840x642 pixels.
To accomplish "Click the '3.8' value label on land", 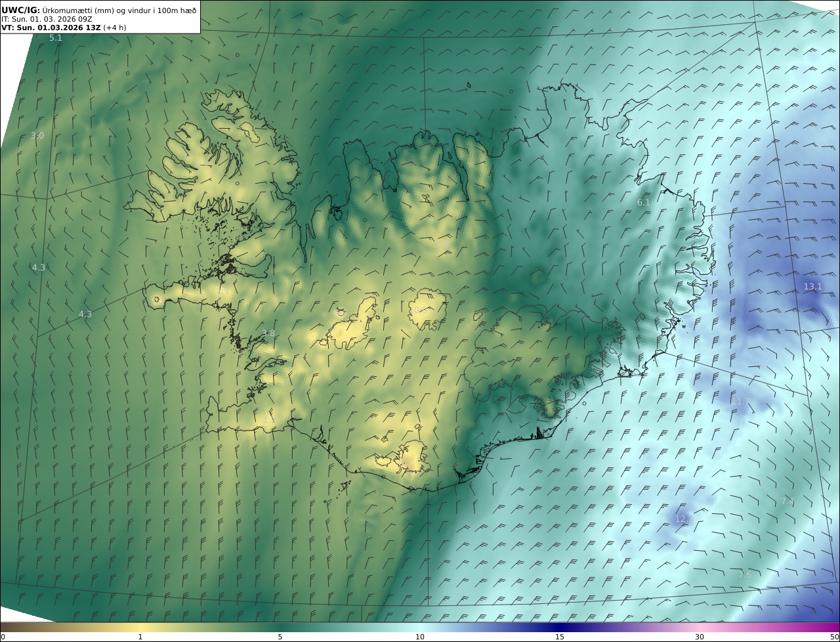I will [x=268, y=333].
